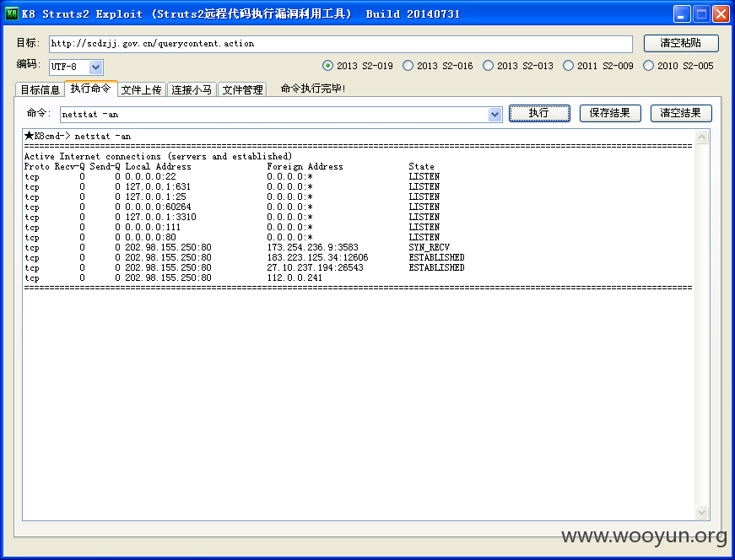Click the K8 application icon in title bar

tap(11, 13)
